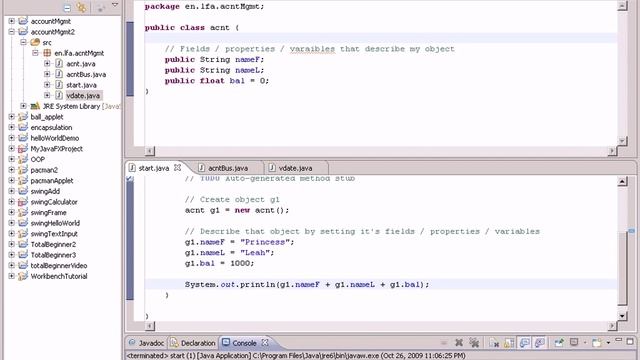Viewport: 640px width, 360px height.
Task: Open the Package Explorer view menu arrow
Action: (115, 6)
